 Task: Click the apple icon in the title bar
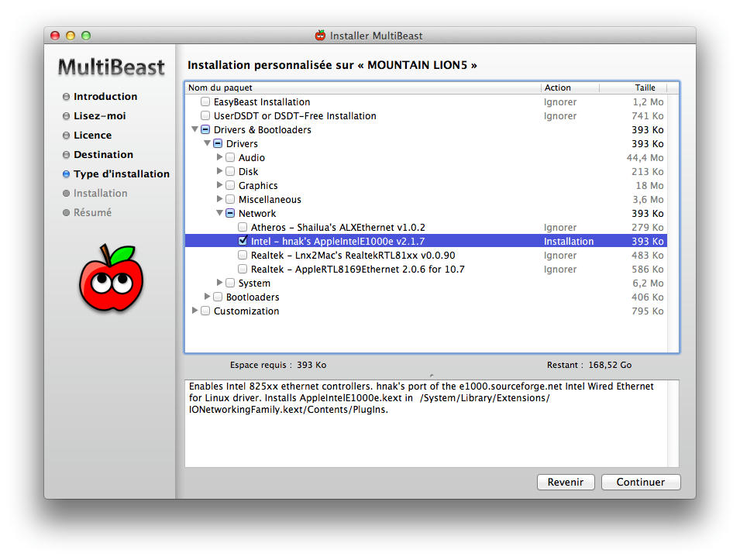[321, 36]
